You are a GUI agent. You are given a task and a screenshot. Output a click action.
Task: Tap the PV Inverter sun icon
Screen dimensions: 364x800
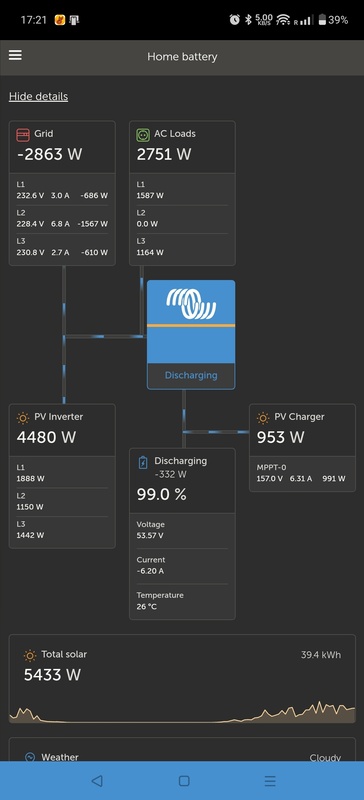coord(23,418)
